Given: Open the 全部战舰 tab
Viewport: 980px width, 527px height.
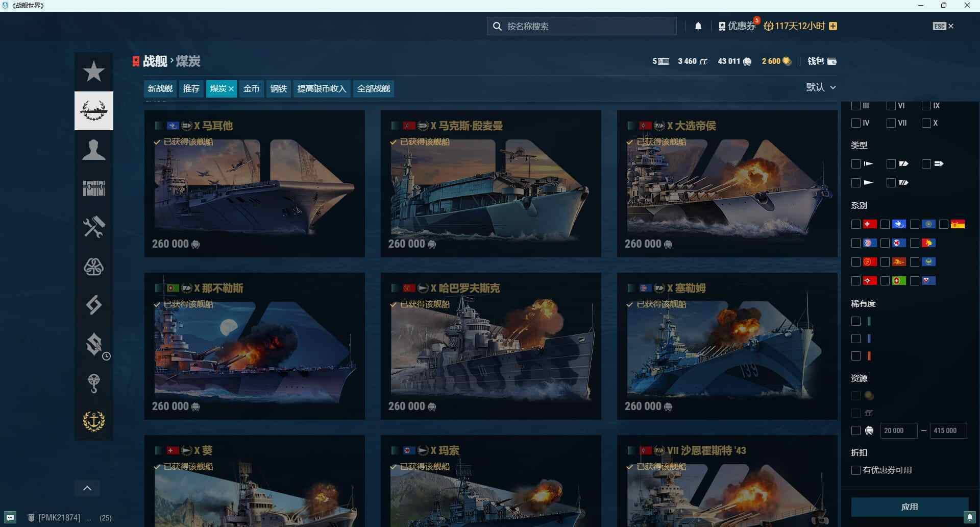Looking at the screenshot, I should click(x=374, y=89).
